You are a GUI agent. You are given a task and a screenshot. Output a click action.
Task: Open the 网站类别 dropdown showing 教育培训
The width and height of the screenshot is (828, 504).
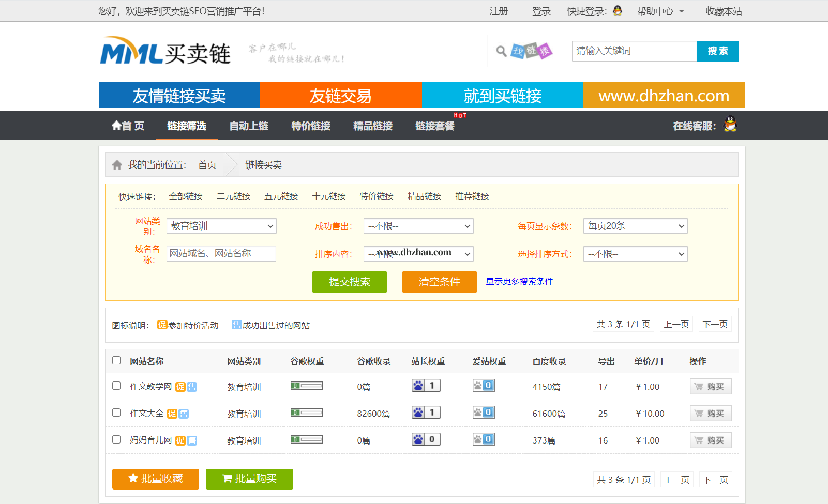[221, 226]
